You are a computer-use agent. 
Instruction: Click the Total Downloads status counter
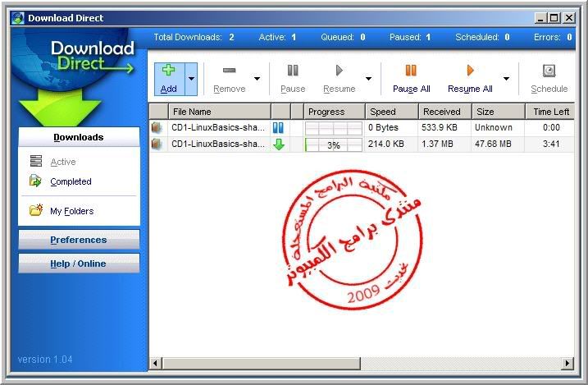194,37
